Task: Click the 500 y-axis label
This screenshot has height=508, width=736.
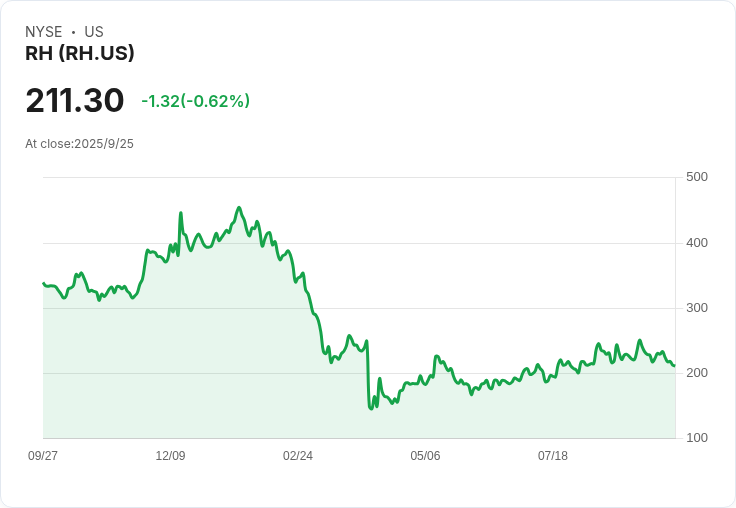Action: (x=696, y=177)
